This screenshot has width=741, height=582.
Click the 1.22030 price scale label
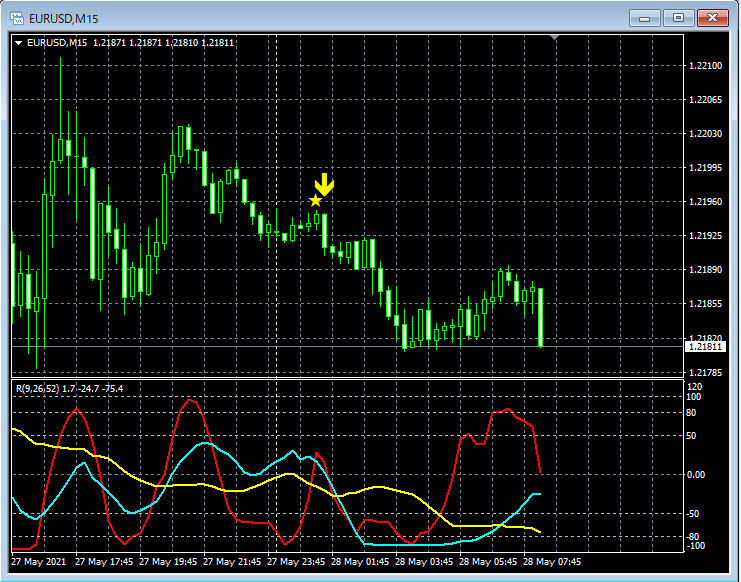[706, 134]
